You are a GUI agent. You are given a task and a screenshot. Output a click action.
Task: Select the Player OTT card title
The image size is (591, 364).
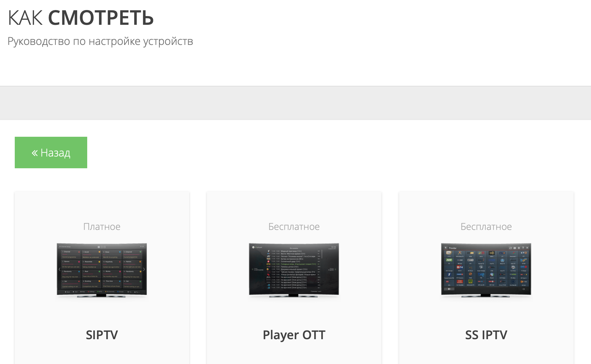coord(294,335)
